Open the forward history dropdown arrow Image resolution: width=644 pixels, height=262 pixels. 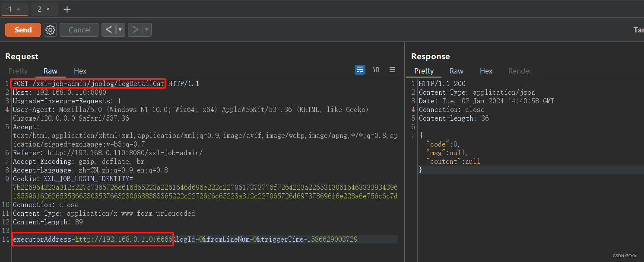pos(147,30)
